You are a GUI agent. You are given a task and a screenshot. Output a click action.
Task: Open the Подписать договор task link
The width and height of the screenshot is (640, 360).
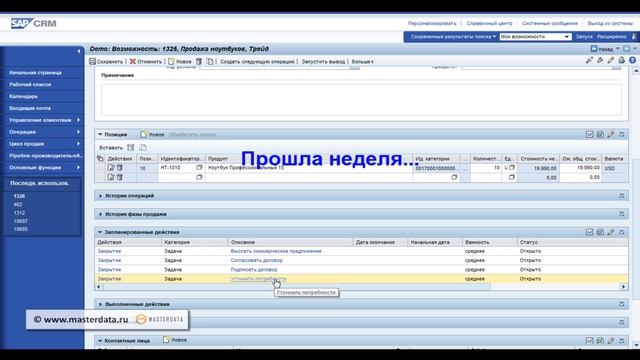254,270
